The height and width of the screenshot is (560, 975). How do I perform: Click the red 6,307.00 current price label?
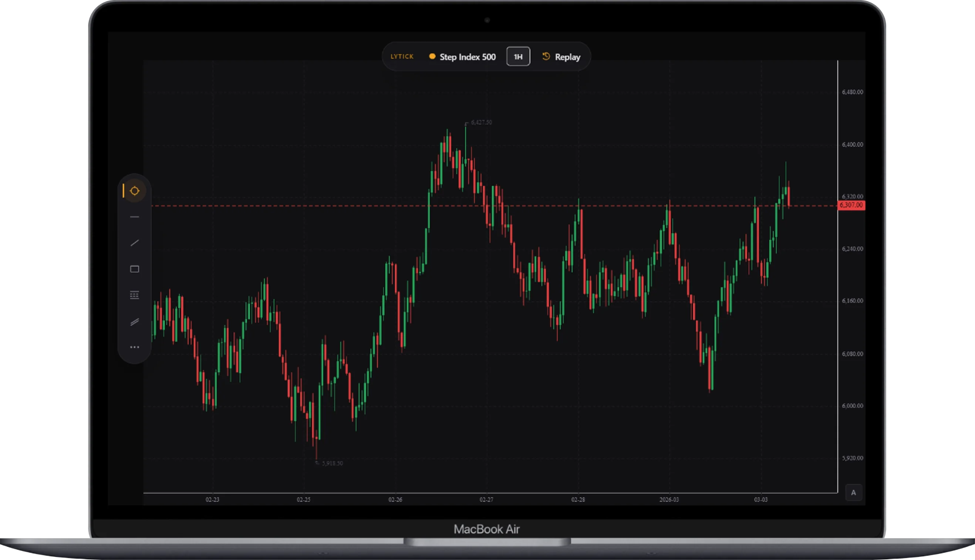tap(851, 205)
